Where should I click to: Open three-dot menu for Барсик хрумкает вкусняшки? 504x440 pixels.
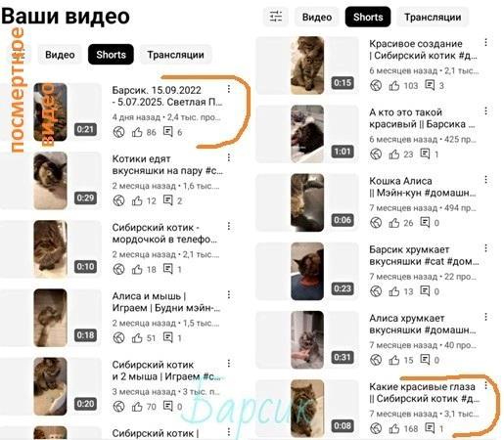point(485,248)
